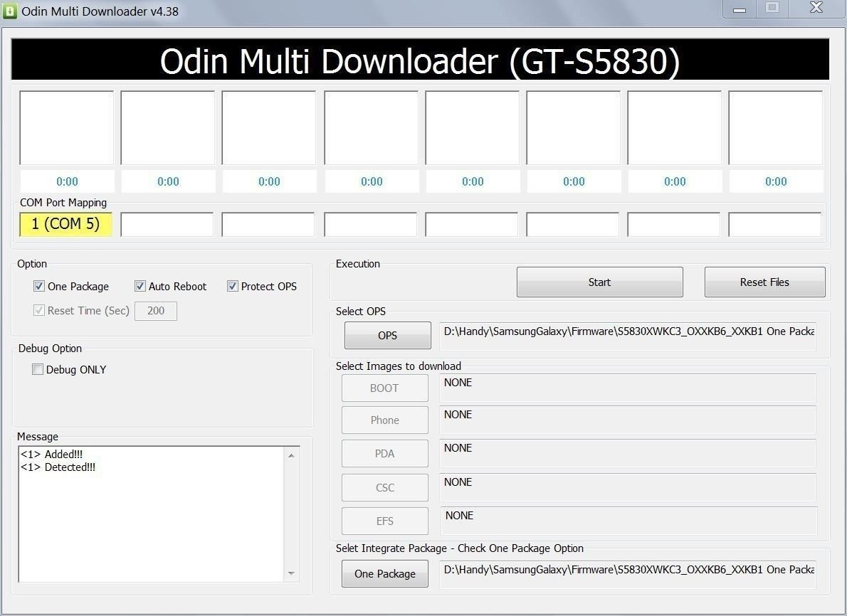Click Message box scroll up arrow
This screenshot has width=847, height=616.
[291, 456]
